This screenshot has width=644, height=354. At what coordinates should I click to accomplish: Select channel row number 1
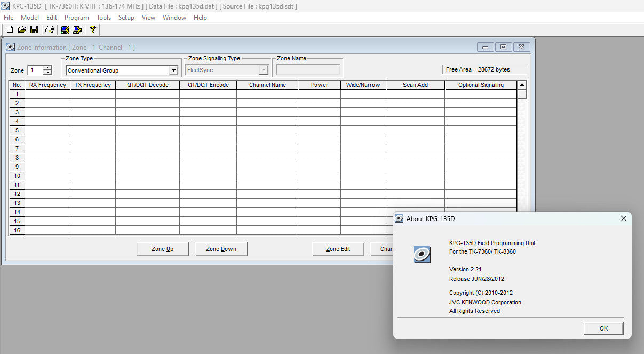point(17,94)
